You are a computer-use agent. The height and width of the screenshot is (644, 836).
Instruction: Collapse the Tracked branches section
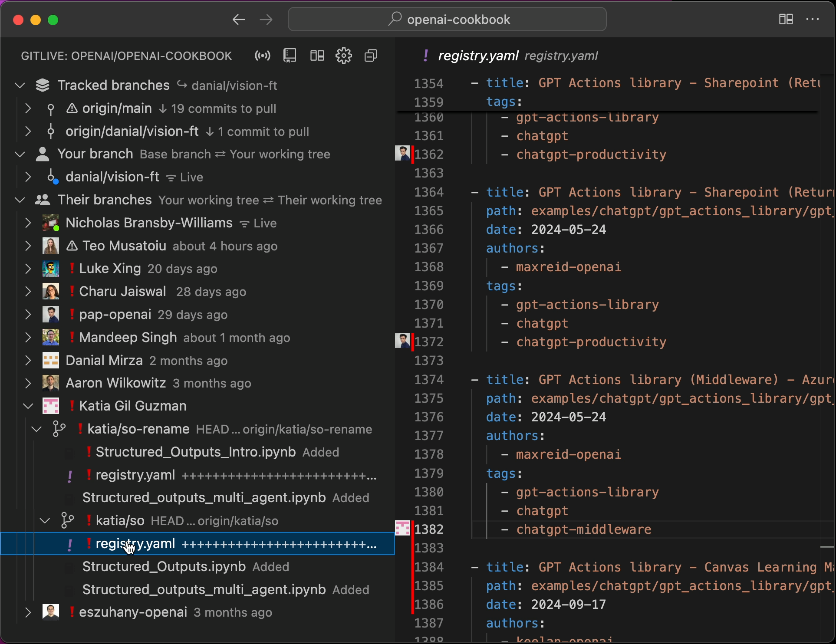[20, 85]
